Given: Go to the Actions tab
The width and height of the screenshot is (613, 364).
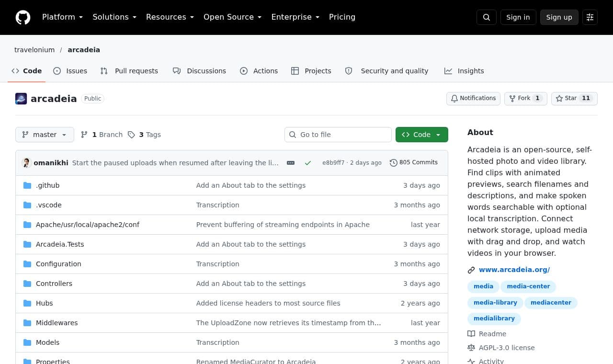Looking at the screenshot, I should [x=259, y=71].
